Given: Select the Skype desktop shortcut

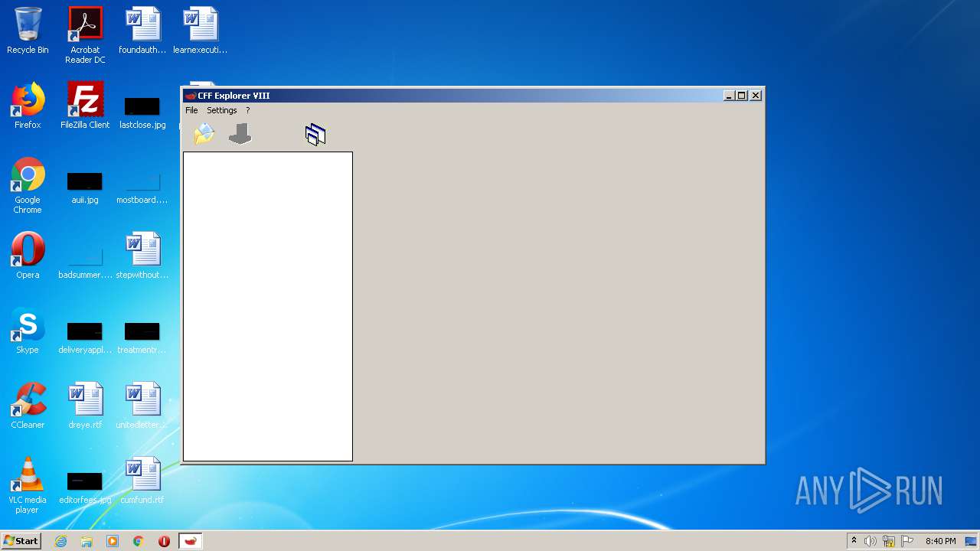Looking at the screenshot, I should [x=28, y=331].
